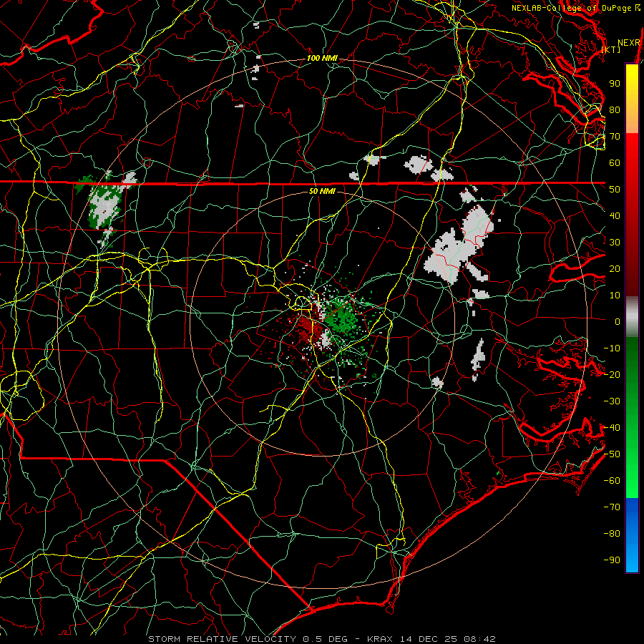The image size is (644, 644).
Task: Click the -30 value on the velocity scale
Action: pyautogui.click(x=612, y=401)
